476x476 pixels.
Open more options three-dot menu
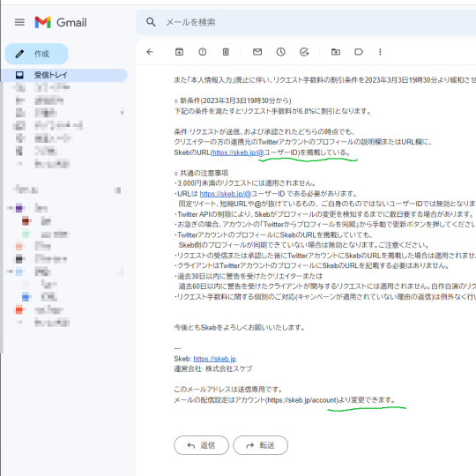pyautogui.click(x=380, y=52)
